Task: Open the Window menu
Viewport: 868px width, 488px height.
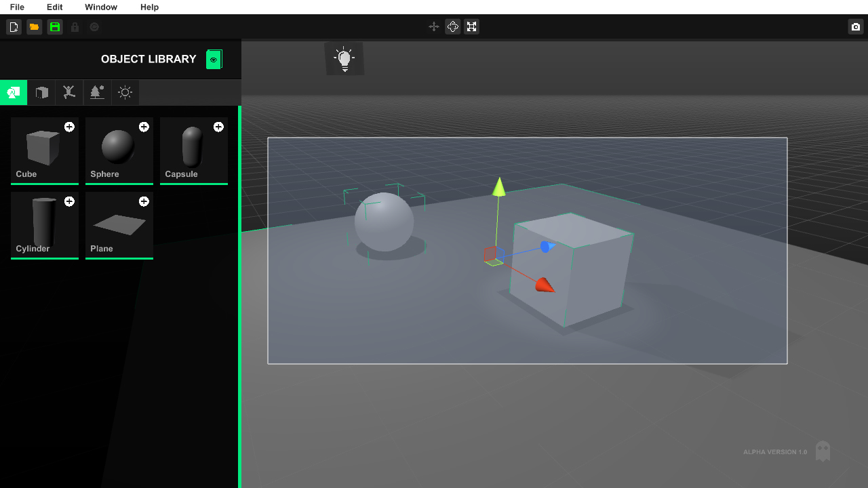Action: 101,7
